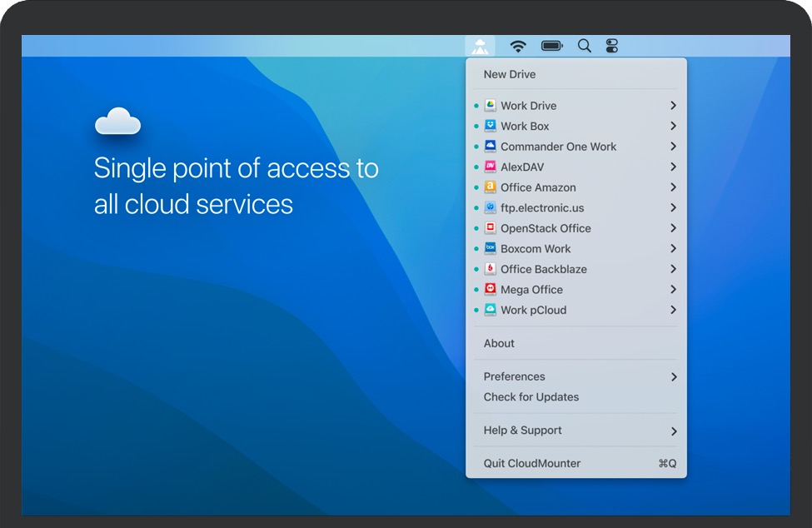This screenshot has height=528, width=812.
Task: Expand the OpenStack Office submenu chevron
Action: point(673,227)
